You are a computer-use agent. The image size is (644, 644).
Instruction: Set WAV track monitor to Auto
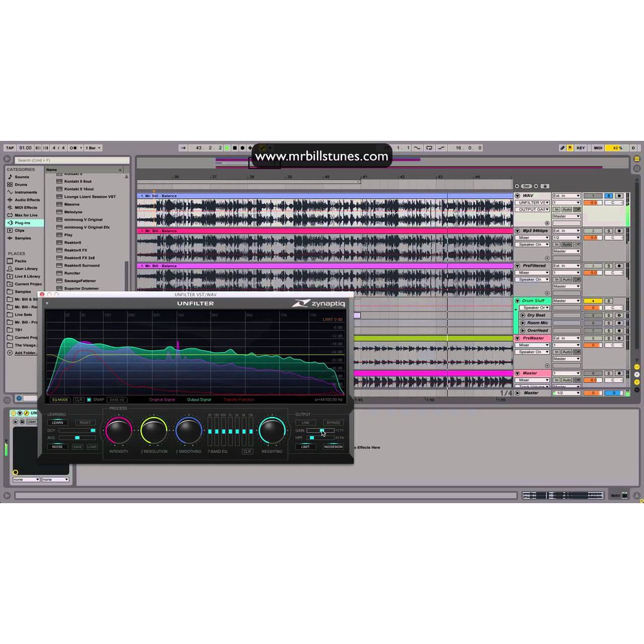point(567,209)
